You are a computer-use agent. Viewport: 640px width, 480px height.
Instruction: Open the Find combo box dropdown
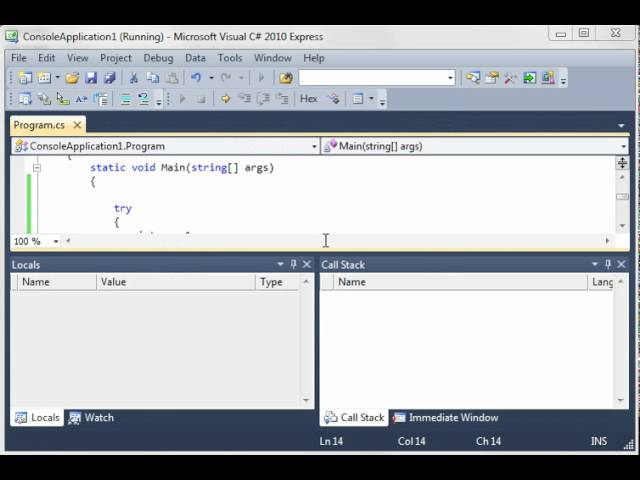pos(450,78)
